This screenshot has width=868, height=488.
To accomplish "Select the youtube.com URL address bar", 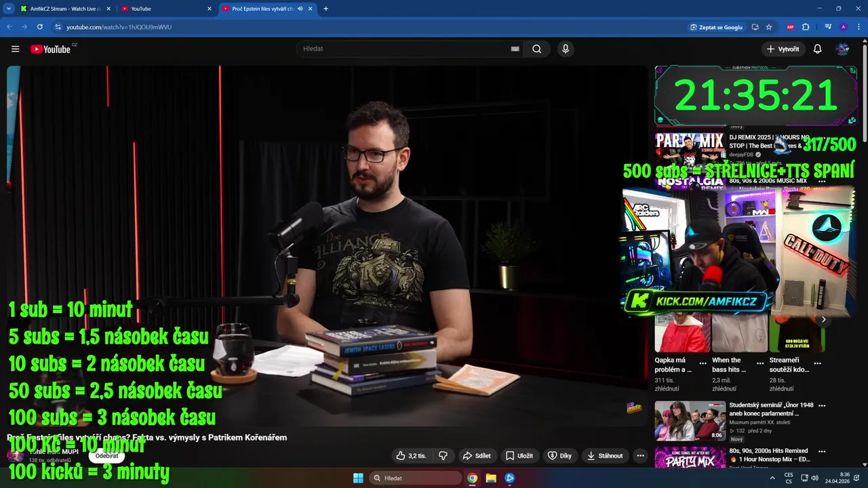I will [366, 27].
